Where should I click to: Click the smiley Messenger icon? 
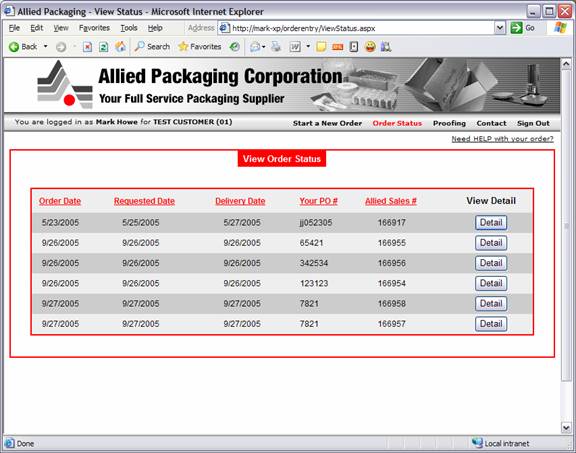(370, 47)
